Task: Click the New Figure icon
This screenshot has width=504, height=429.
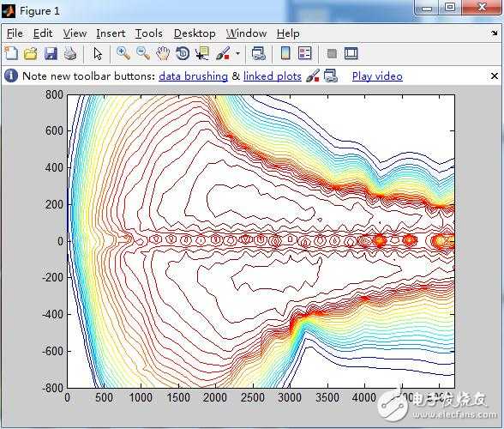Action: [12, 53]
